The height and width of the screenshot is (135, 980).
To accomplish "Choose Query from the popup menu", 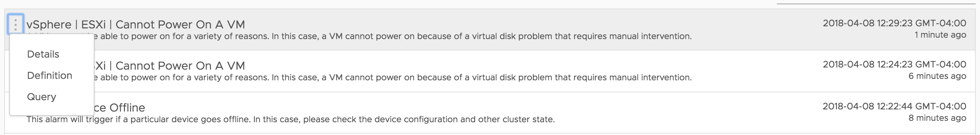I will pos(42,97).
